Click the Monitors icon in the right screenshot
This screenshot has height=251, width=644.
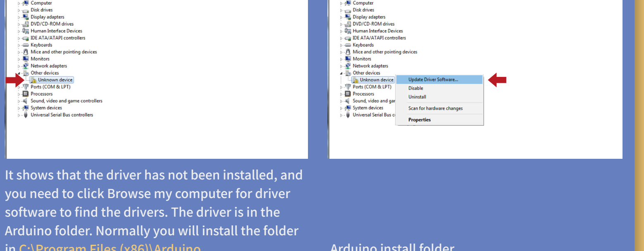tap(348, 59)
